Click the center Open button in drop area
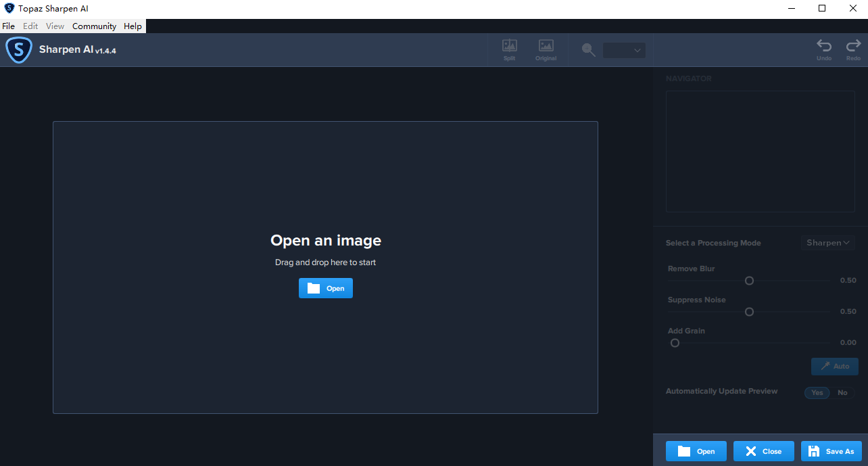The image size is (868, 466). pos(326,288)
